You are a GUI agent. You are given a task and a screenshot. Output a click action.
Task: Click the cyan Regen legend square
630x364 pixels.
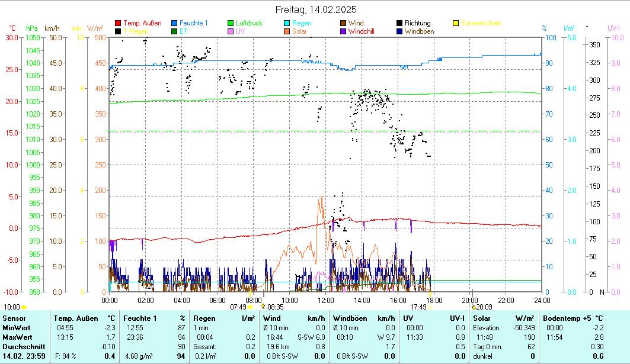coord(287,23)
